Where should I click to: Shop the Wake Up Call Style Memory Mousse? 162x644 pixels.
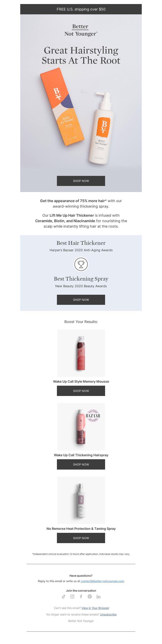click(81, 391)
